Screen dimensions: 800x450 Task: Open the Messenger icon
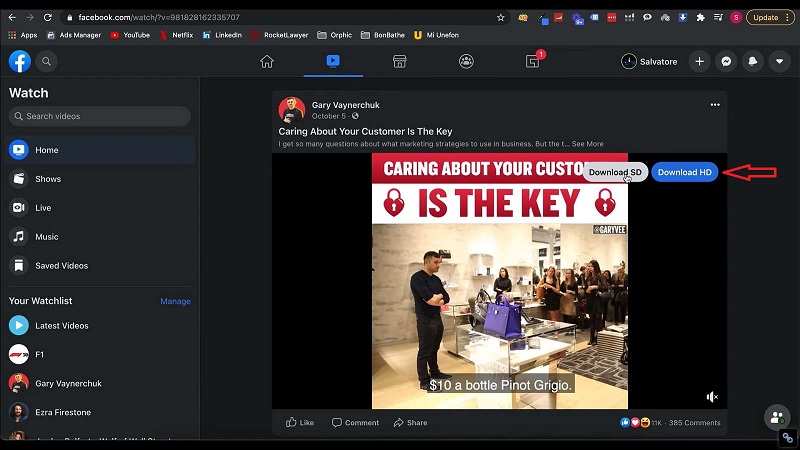coord(726,62)
